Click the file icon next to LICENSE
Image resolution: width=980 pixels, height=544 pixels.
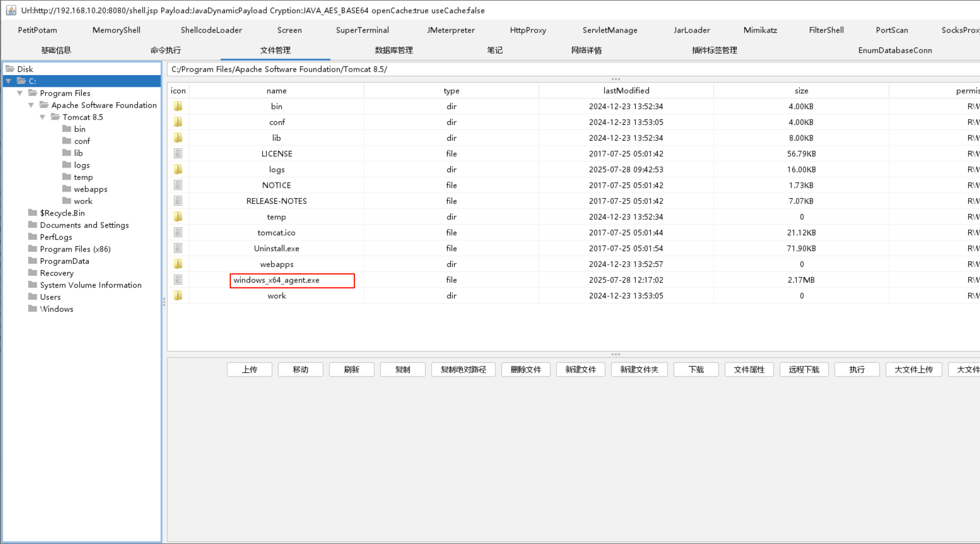pyautogui.click(x=178, y=154)
